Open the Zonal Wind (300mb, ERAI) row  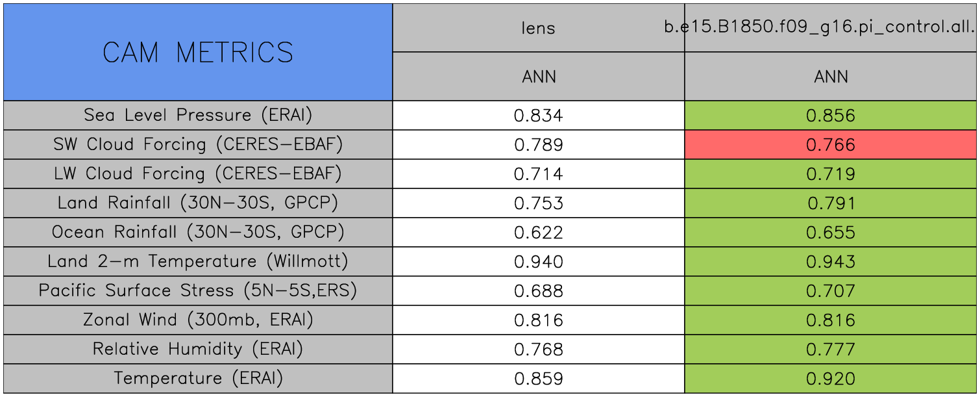[x=198, y=320]
